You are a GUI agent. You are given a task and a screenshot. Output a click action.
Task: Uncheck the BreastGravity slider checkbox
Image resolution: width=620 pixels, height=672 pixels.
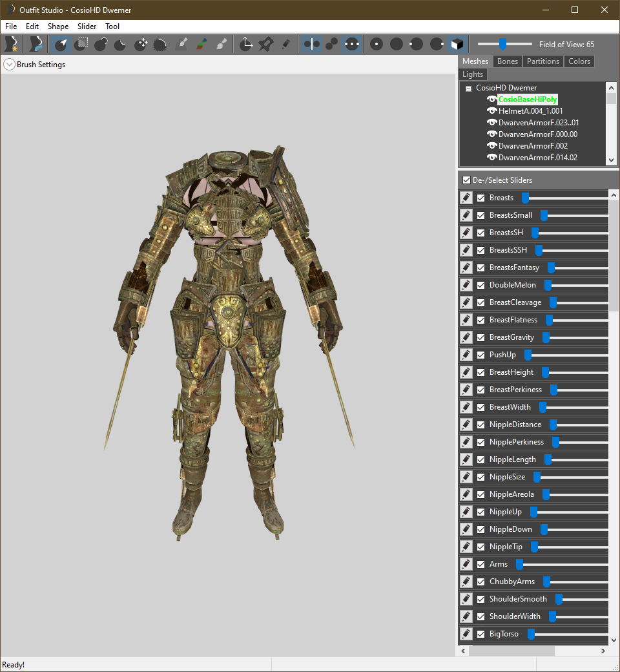[480, 337]
